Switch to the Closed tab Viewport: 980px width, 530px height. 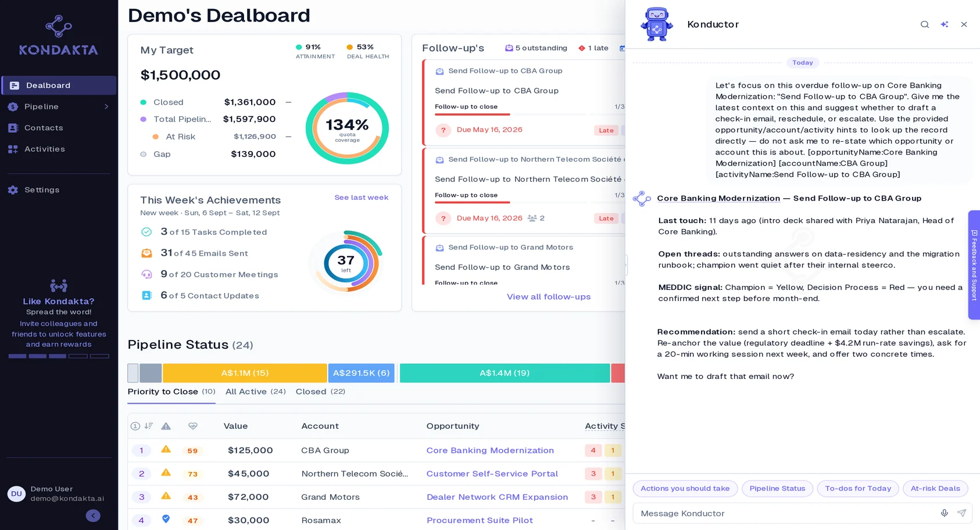point(320,392)
